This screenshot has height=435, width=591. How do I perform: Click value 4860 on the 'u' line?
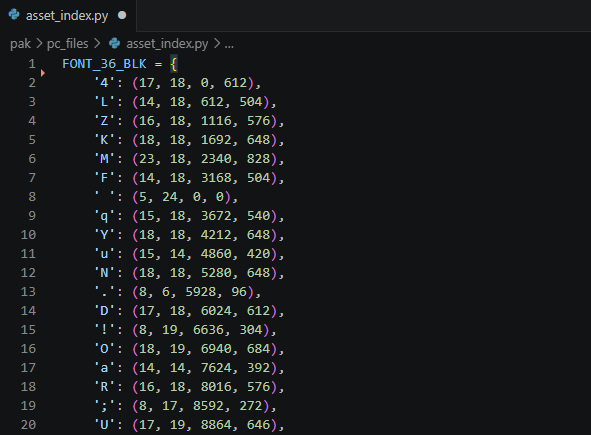tap(216, 254)
